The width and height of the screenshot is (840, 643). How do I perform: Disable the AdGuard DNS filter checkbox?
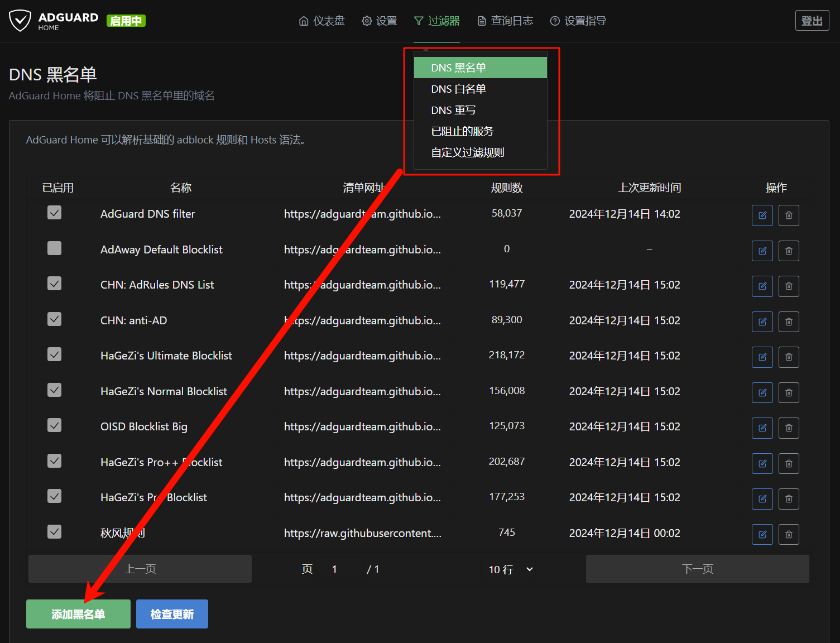pyautogui.click(x=54, y=213)
